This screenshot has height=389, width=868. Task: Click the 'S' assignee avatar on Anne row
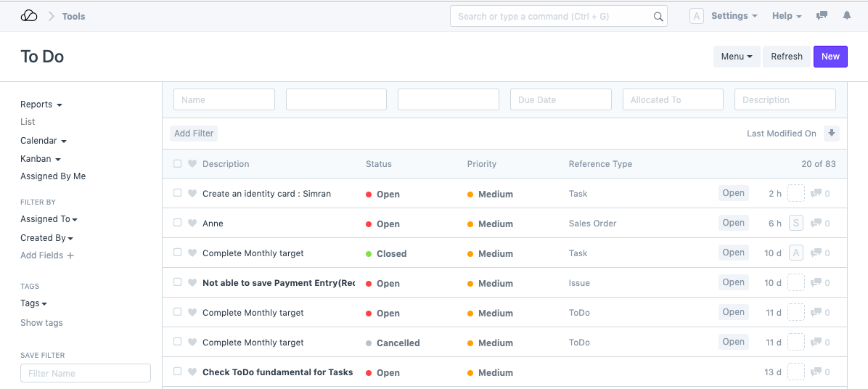(x=796, y=224)
